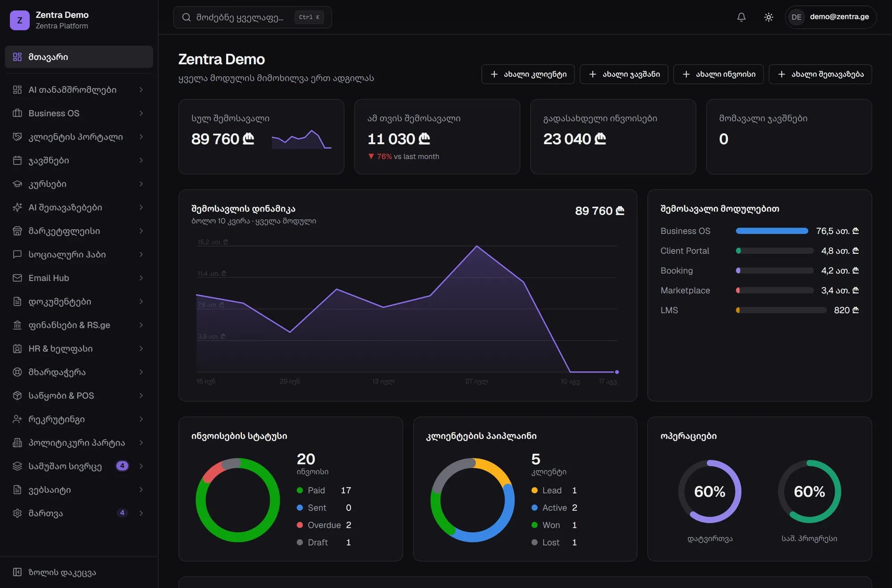Open the მარკეტფლეისი menu item
The height and width of the screenshot is (588, 892).
coord(79,231)
